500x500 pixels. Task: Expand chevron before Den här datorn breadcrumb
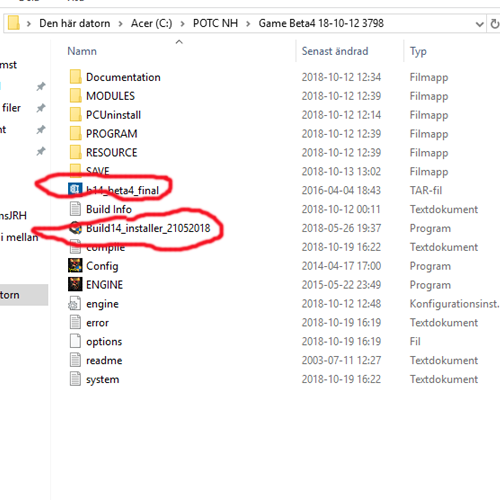pos(29,24)
